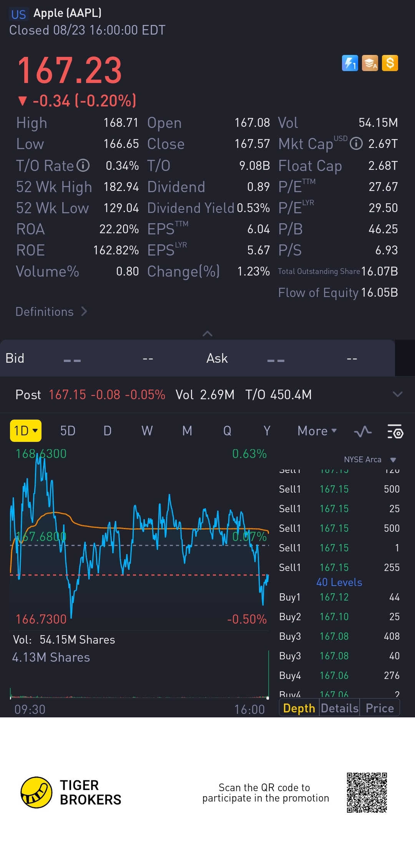Expand the More timeframes dropdown
415x868 pixels.
click(317, 431)
